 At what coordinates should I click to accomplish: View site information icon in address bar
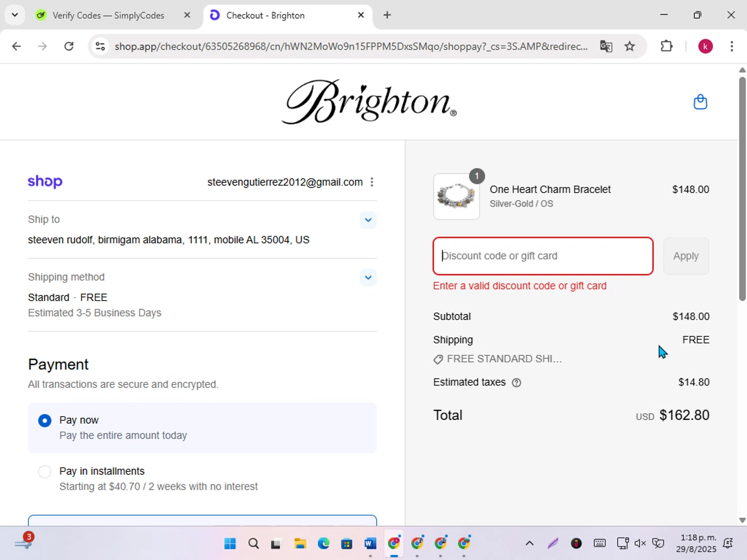100,46
